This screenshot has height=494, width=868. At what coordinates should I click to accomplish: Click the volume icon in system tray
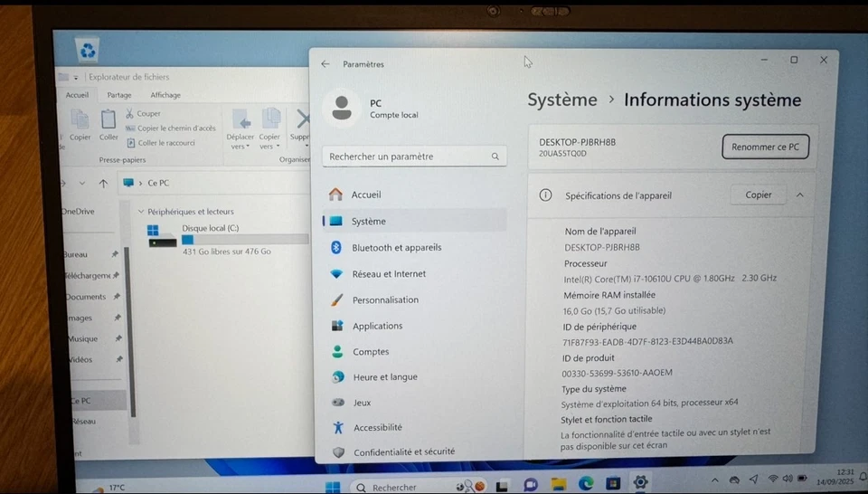(788, 478)
